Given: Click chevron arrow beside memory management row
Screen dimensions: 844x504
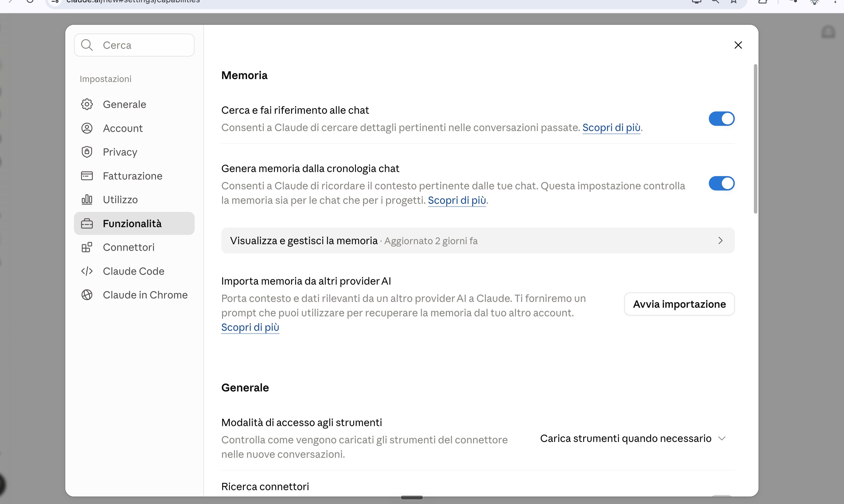Looking at the screenshot, I should 720,240.
